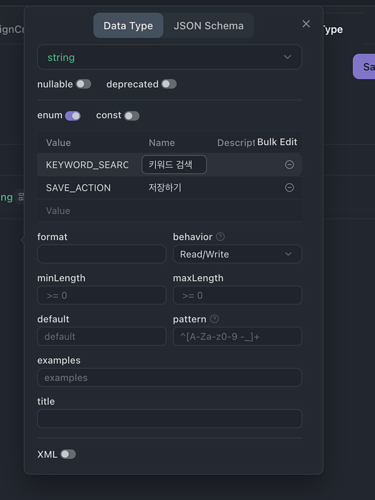This screenshot has height=500, width=375.
Task: Toggle the deprecated switch
Action: pos(169,84)
